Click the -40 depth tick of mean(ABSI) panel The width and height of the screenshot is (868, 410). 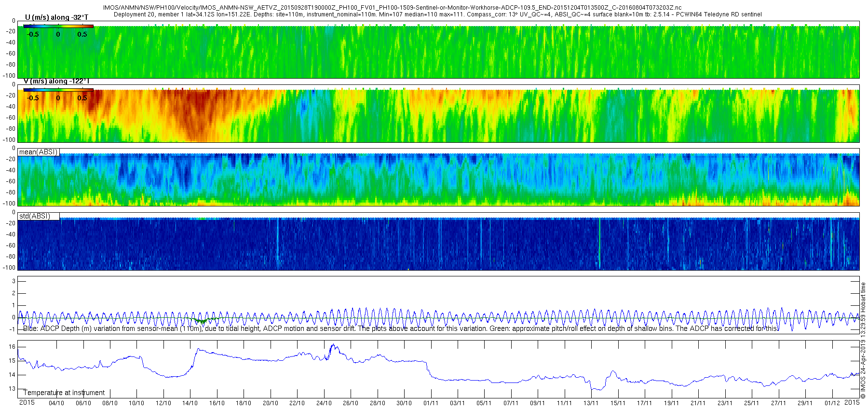point(10,170)
